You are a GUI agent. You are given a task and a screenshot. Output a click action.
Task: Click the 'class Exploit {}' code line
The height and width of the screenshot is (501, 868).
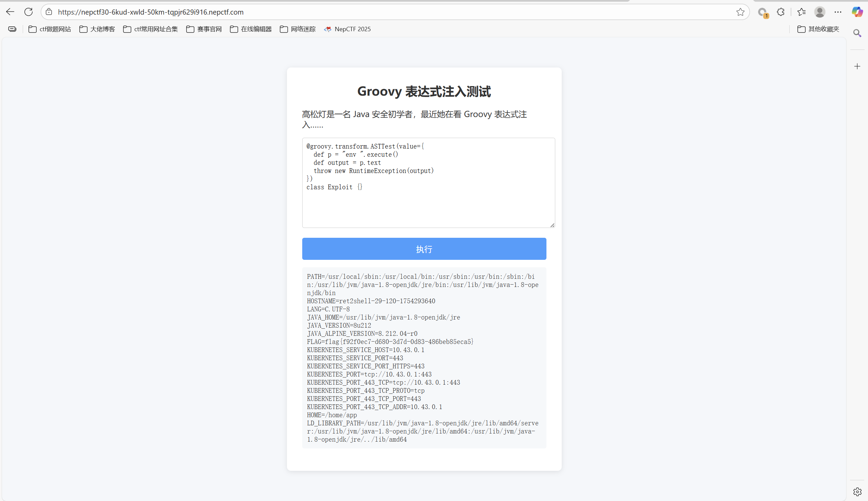pos(334,187)
